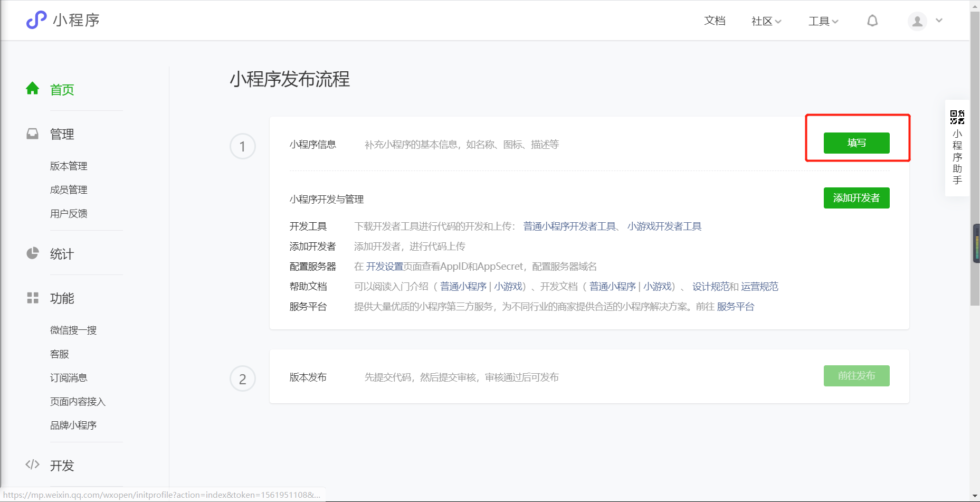
Task: Open the 社区 dropdown menu
Action: pos(766,21)
